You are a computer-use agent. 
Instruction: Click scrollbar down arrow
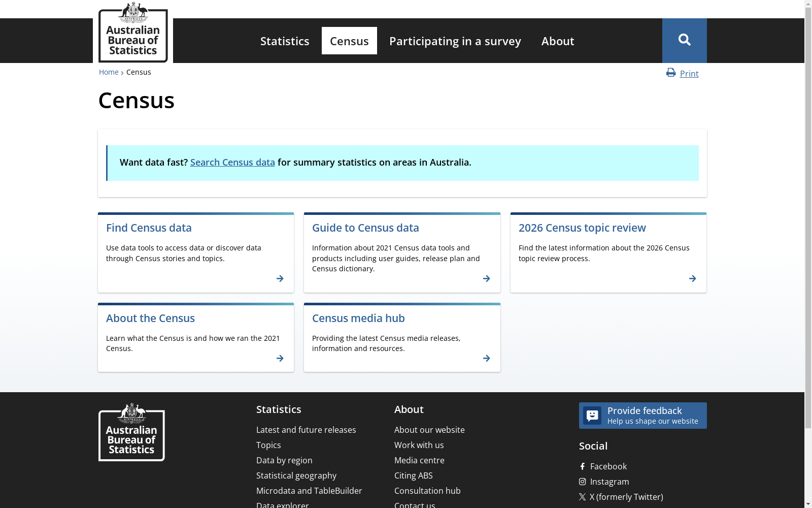[808, 504]
